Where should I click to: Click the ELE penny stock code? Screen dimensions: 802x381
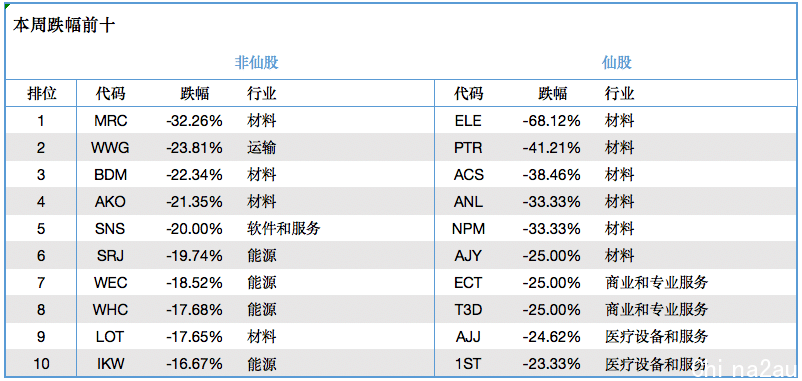click(468, 121)
